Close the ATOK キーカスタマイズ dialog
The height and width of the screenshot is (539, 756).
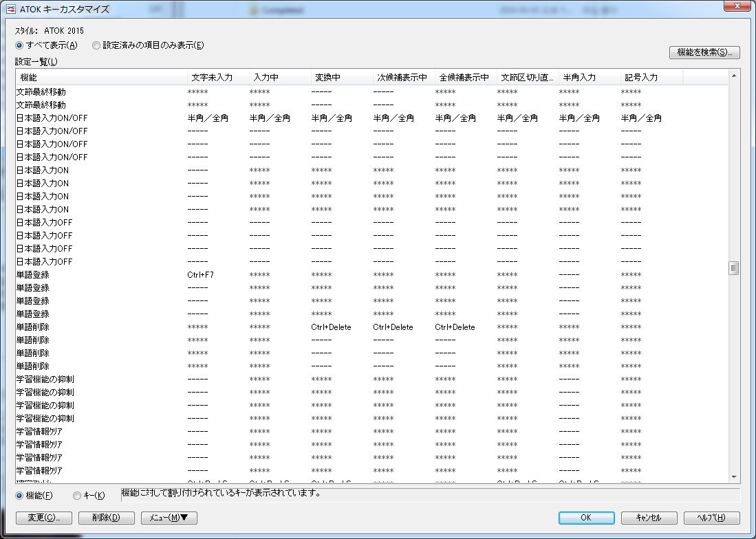coord(736,6)
